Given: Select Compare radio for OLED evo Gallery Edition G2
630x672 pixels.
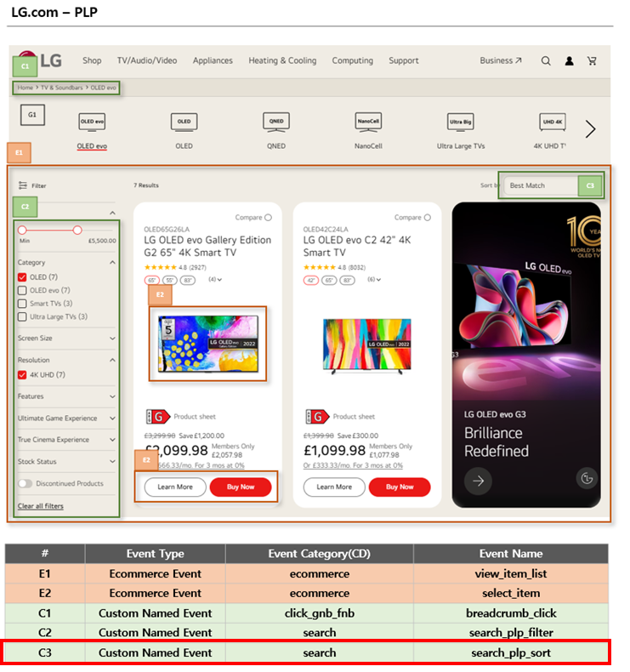Looking at the screenshot, I should tap(269, 218).
